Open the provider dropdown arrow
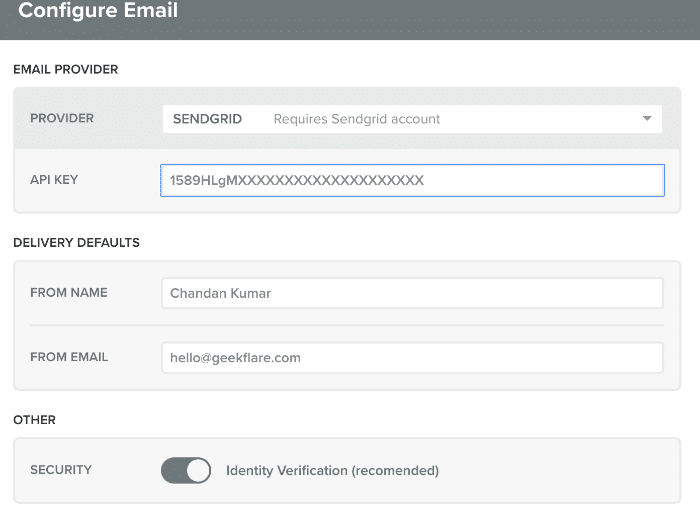The height and width of the screenshot is (512, 700). [x=647, y=119]
